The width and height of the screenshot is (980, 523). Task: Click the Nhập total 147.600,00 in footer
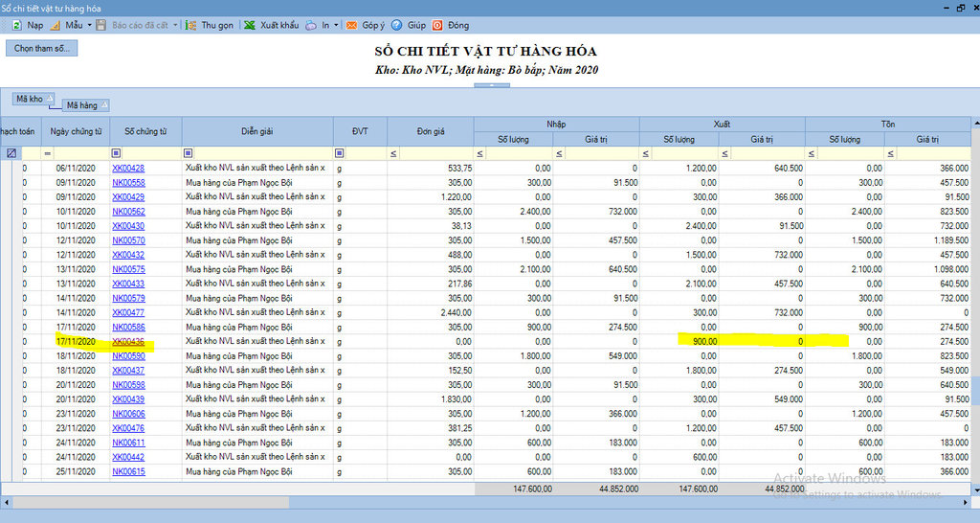coord(532,489)
